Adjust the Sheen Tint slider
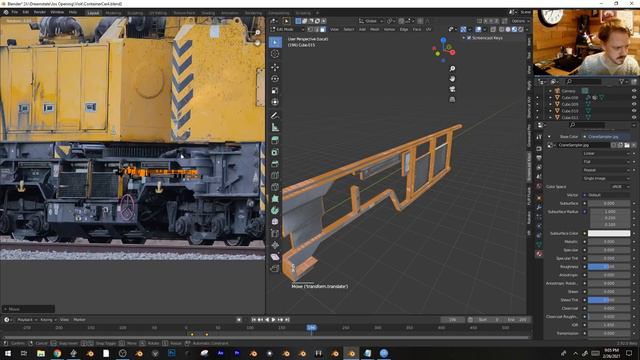The image size is (640, 360). 609,300
